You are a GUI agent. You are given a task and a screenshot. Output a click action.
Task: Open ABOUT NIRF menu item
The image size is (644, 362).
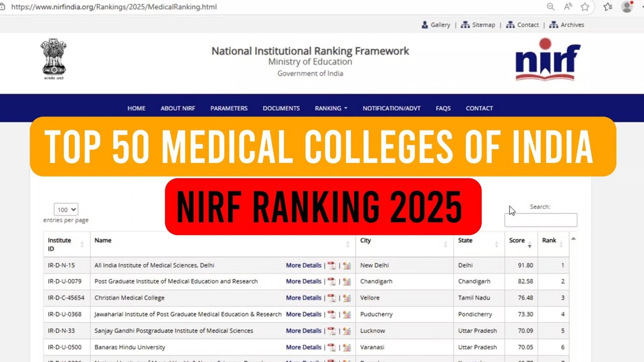click(178, 108)
